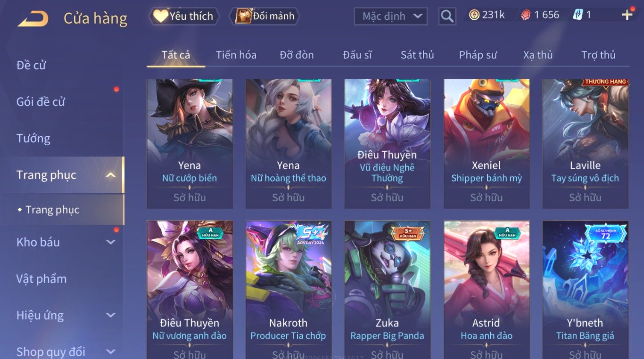Image resolution: width=644 pixels, height=359 pixels.
Task: Switch to the Pháp sư tab
Action: point(478,55)
